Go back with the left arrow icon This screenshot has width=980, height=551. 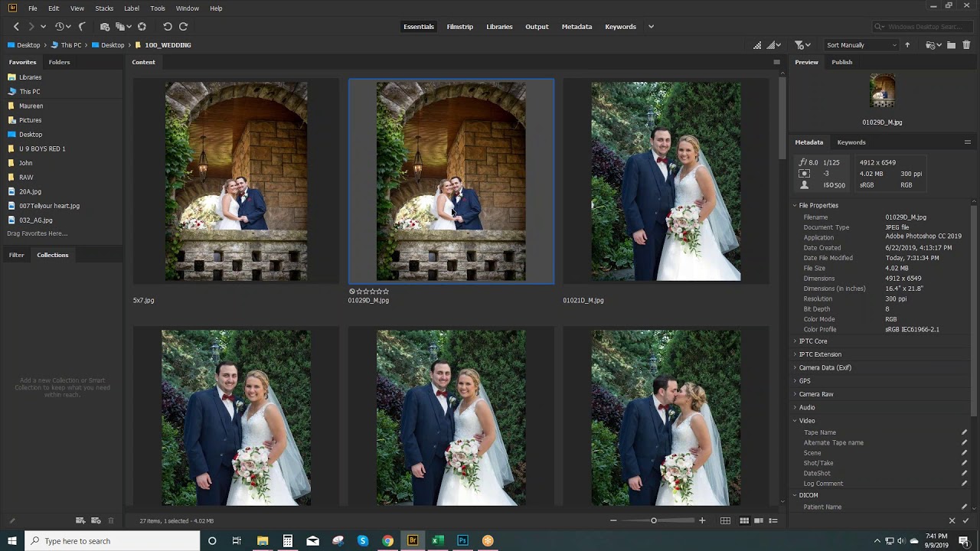click(x=16, y=26)
